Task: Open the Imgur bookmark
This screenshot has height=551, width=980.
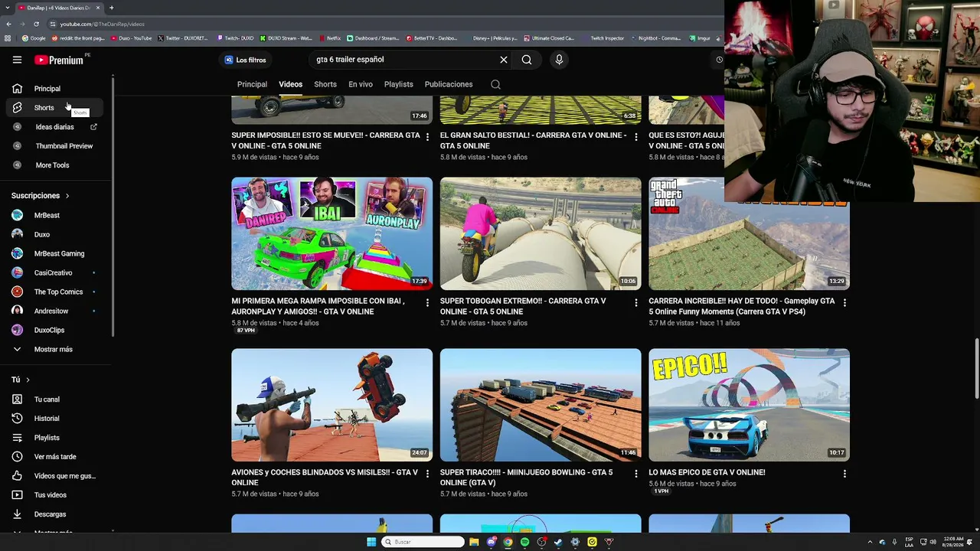Action: pos(700,38)
